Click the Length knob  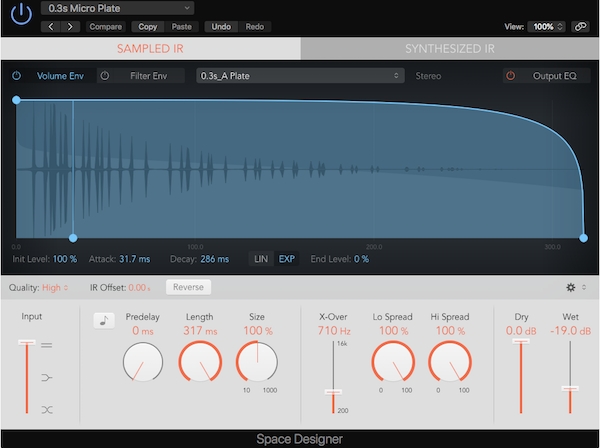[200, 362]
